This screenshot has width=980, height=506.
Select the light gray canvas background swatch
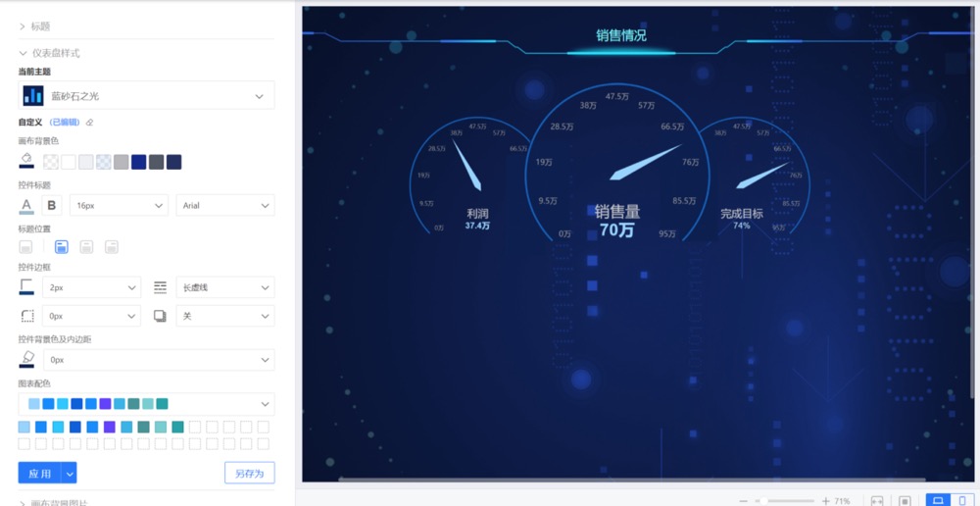85,162
